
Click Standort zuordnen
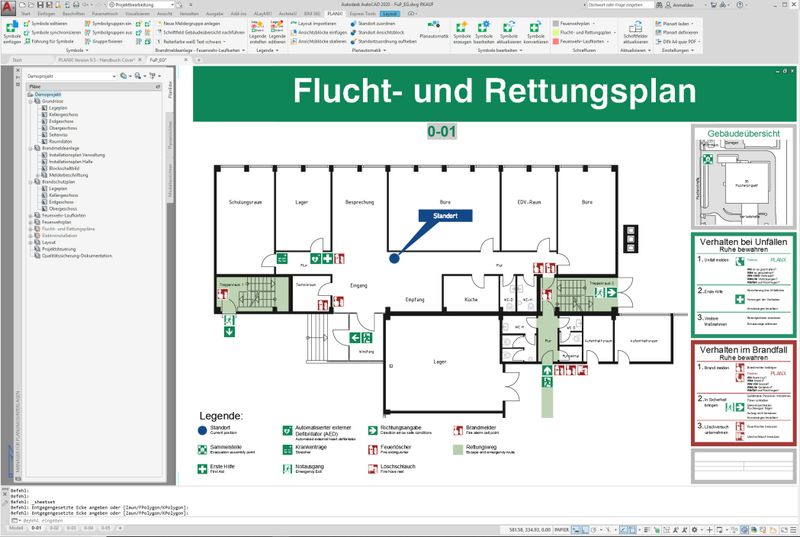coord(372,23)
